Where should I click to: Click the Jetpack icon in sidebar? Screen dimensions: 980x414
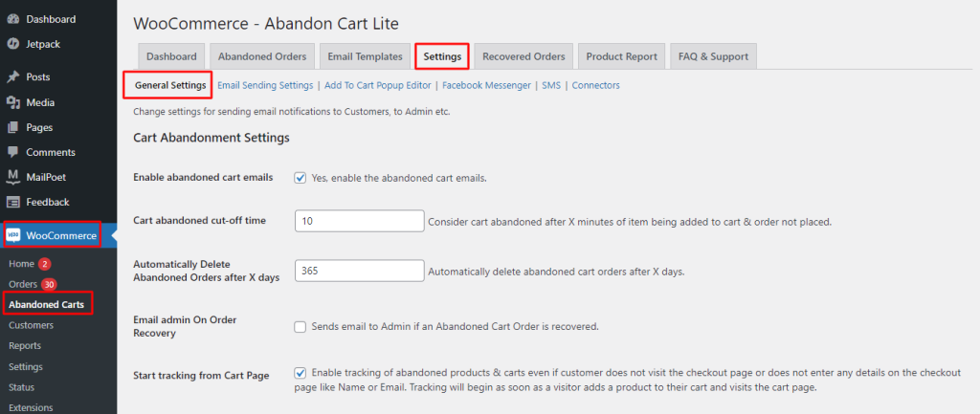pyautogui.click(x=12, y=43)
